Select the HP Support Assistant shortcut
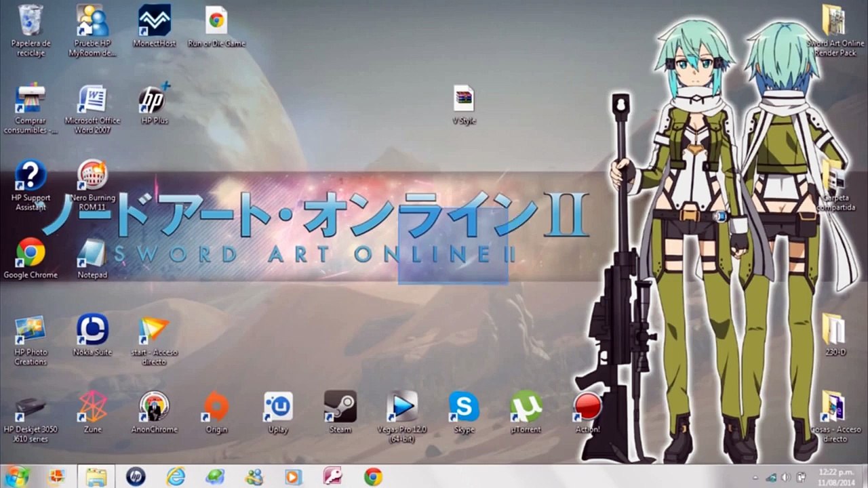Viewport: 868px width, 488px height. pos(31,185)
